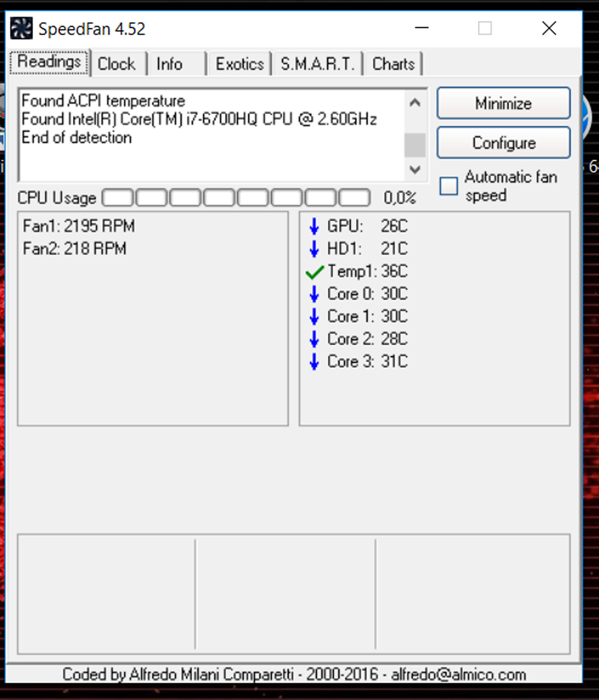Select the Fan1: 2195 RPM reading

tap(79, 226)
